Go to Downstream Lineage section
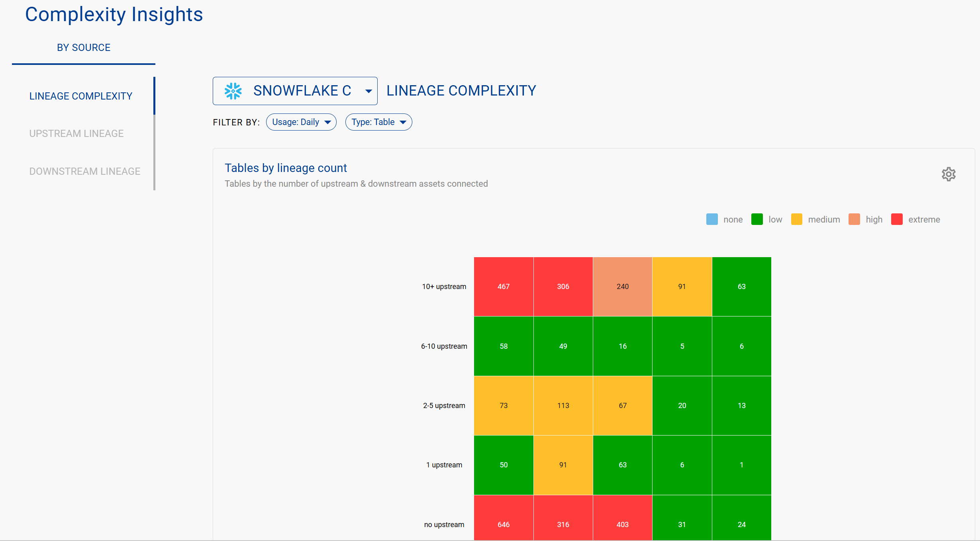Viewport: 980px width, 541px height. tap(85, 171)
